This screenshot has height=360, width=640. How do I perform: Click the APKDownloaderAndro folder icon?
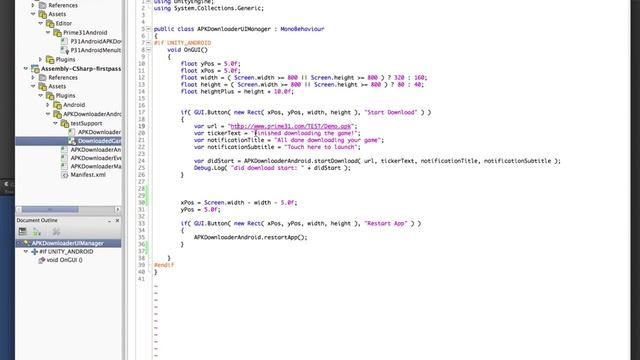[x=58, y=114]
